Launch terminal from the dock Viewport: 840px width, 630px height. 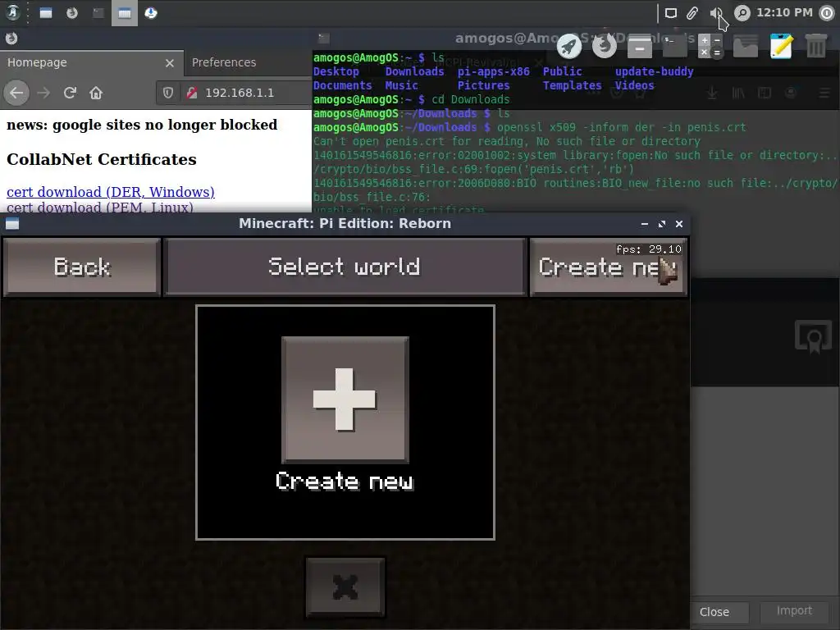(675, 47)
